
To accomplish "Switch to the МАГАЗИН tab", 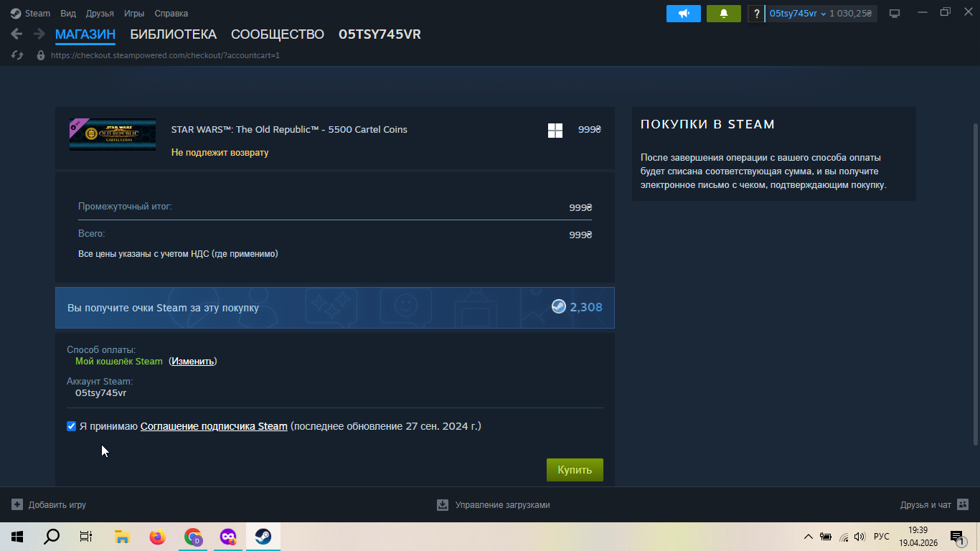I will tap(85, 34).
